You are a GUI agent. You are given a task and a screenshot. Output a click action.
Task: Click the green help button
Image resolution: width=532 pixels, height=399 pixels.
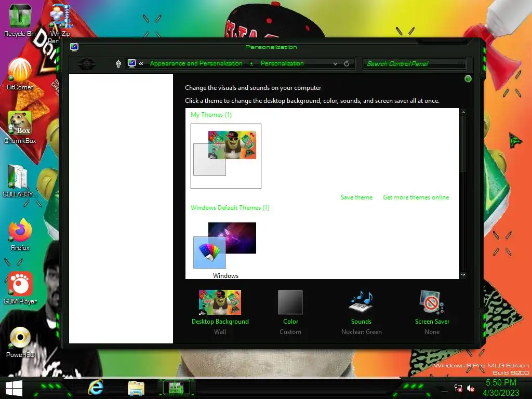pos(468,79)
